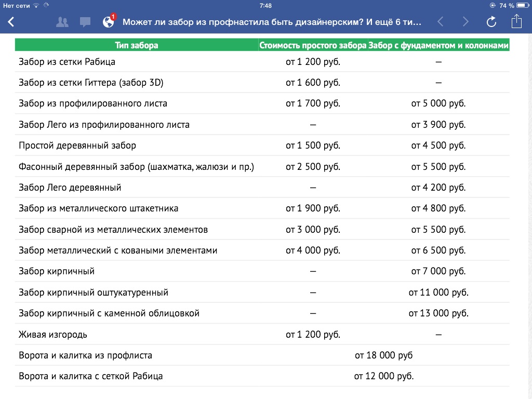Tap price 'от 13 000 руб.'
The height and width of the screenshot is (399, 532).
pos(438,313)
